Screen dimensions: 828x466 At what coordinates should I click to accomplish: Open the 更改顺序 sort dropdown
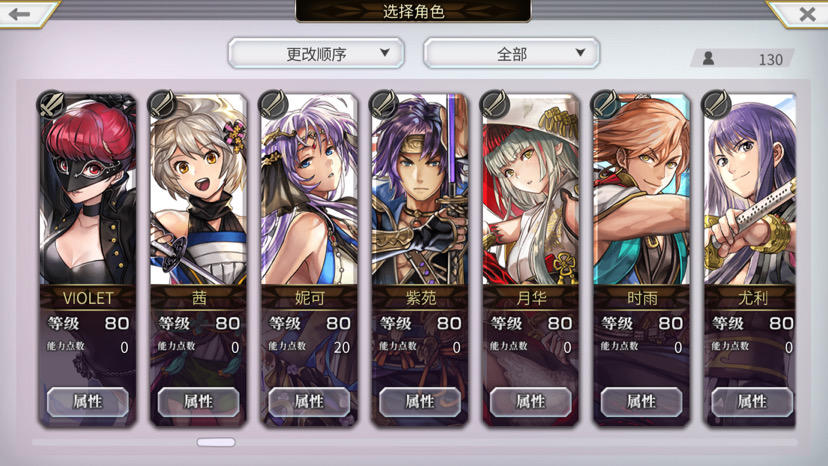coord(316,53)
